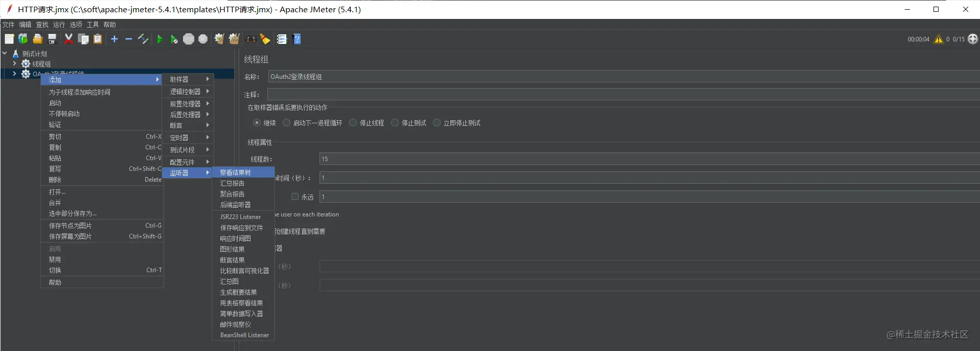Image resolution: width=980 pixels, height=351 pixels.
Task: Click the Open file folder icon
Action: click(x=37, y=39)
